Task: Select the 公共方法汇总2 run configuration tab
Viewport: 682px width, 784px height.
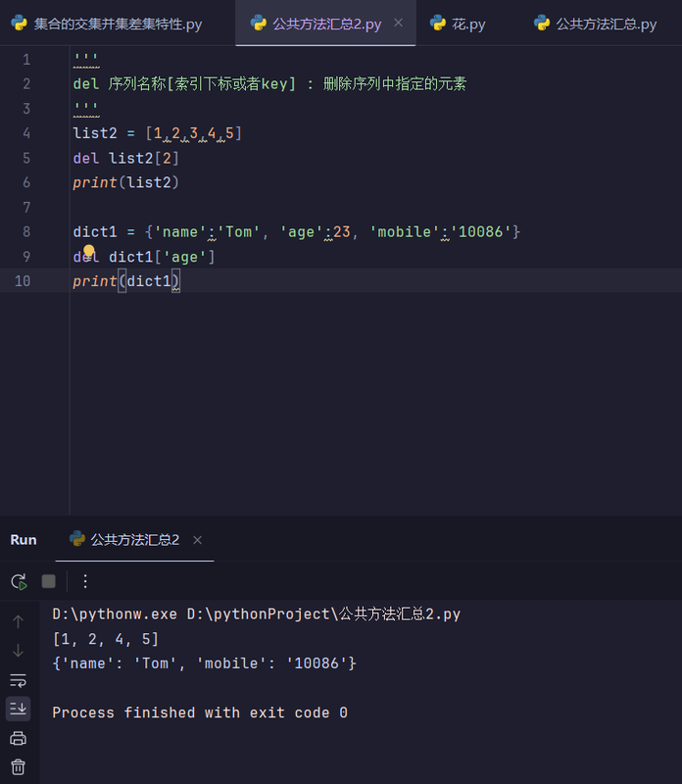Action: 134,540
